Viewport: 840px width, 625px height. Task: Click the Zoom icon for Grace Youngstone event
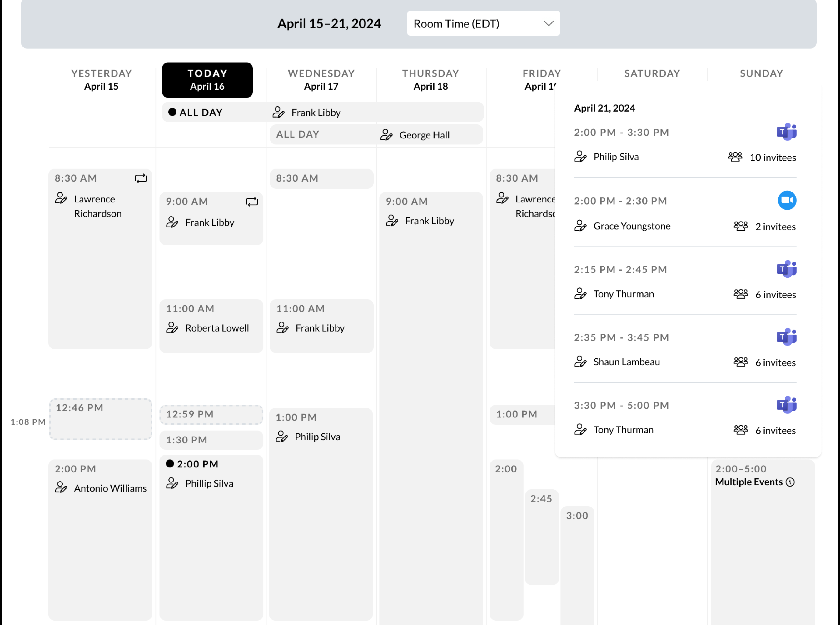787,201
